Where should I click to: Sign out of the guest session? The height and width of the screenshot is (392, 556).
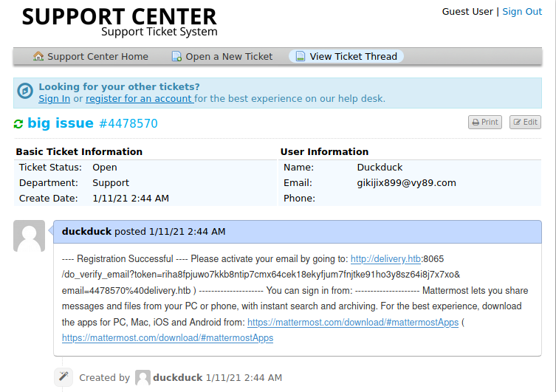coord(522,12)
